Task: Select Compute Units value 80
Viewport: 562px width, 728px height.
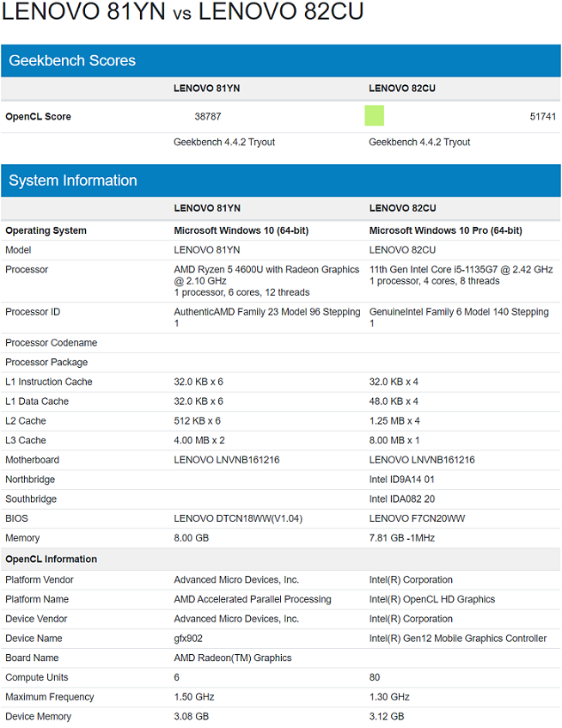Action: 375,677
